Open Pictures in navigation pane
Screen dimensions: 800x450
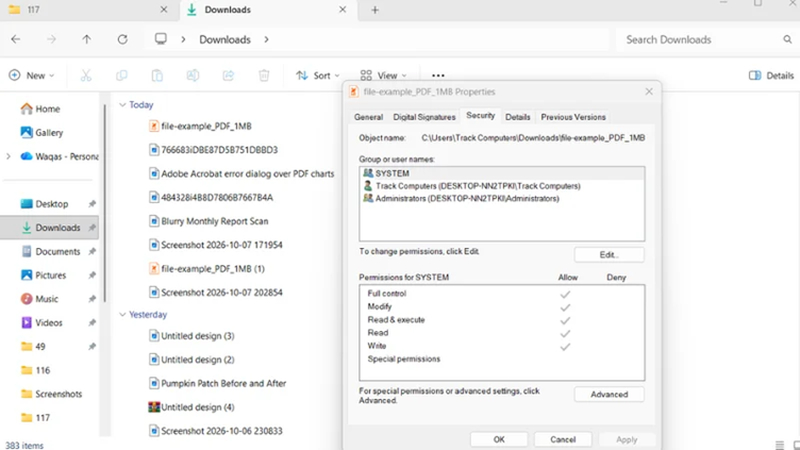tap(50, 275)
